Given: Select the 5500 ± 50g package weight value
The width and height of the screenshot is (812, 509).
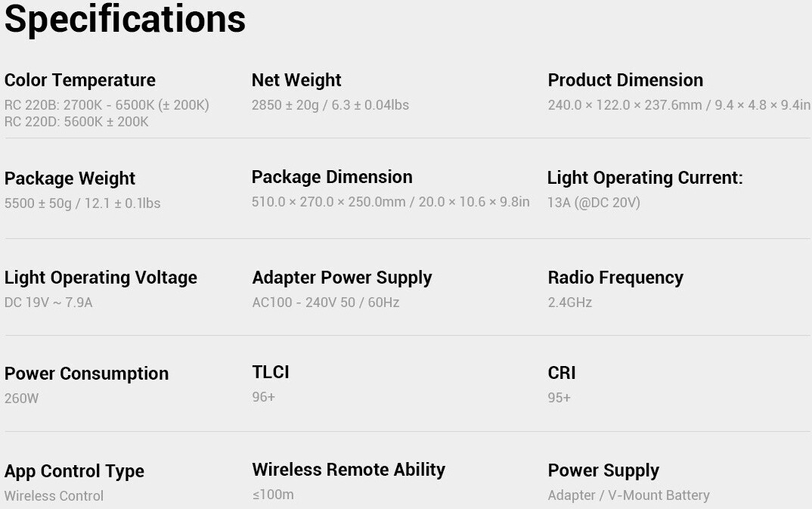Looking at the screenshot, I should 82,203.
